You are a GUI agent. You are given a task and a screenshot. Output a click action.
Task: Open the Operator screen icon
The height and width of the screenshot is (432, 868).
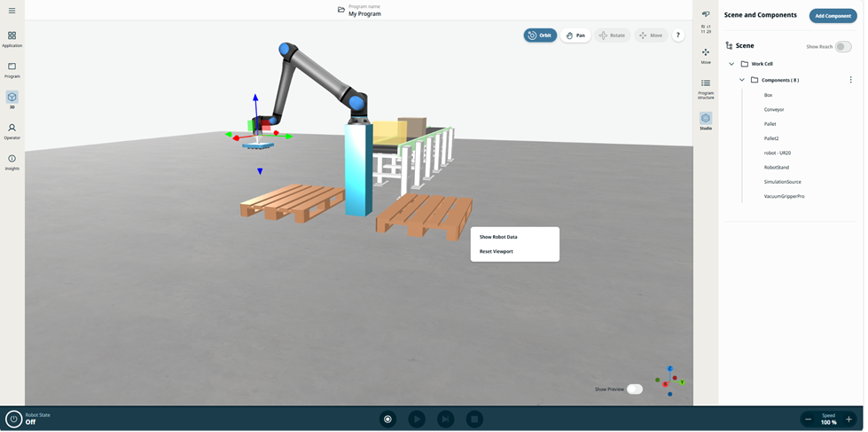click(x=12, y=130)
